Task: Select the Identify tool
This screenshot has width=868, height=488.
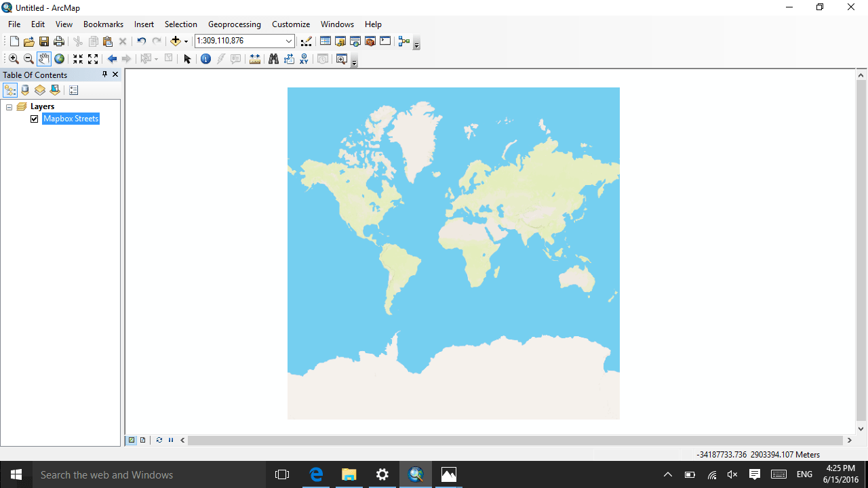Action: tap(205, 59)
